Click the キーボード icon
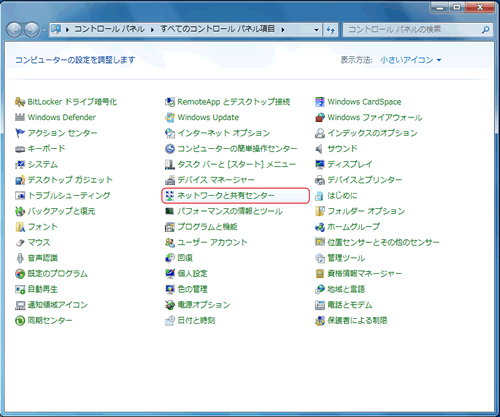 (20, 149)
